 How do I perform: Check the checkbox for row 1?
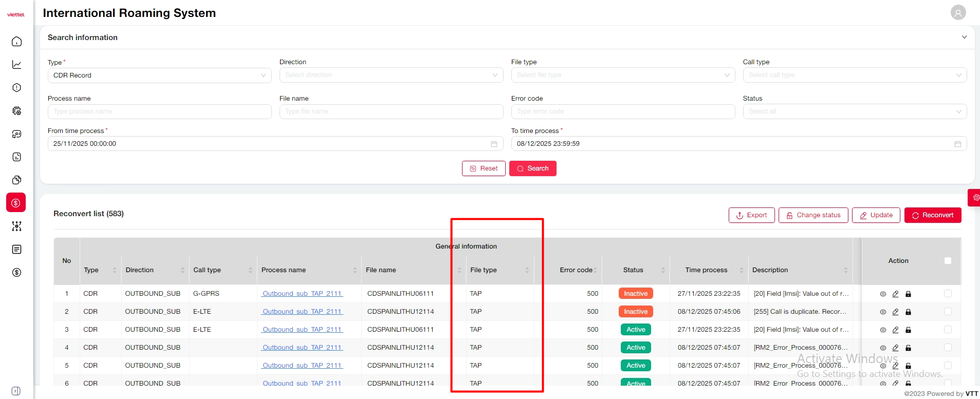(x=948, y=294)
